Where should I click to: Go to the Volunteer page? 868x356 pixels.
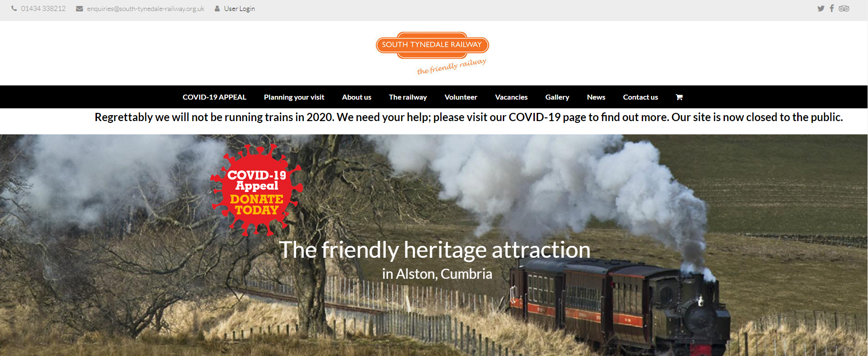click(461, 97)
